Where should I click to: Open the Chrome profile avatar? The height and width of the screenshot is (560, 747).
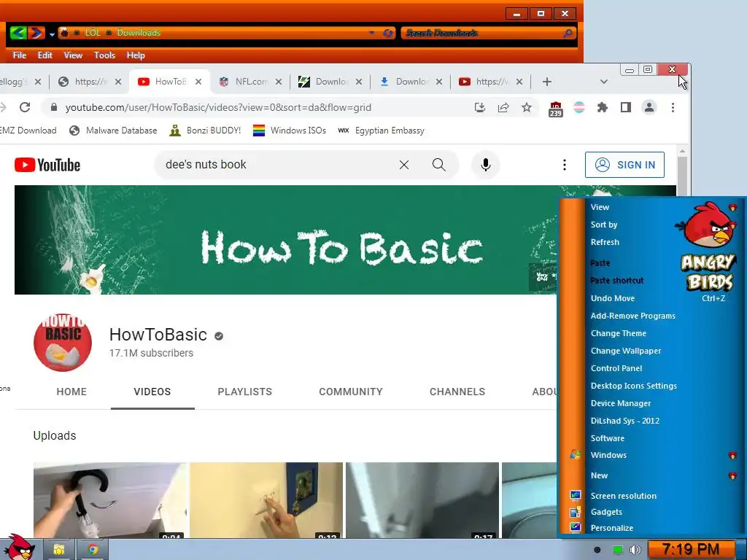(649, 108)
